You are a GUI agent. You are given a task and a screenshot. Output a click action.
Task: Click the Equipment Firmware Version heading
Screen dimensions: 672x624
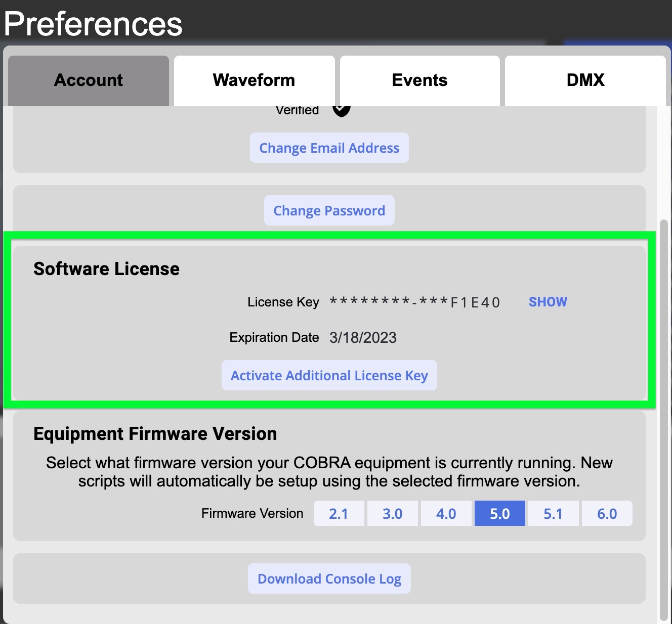click(155, 434)
